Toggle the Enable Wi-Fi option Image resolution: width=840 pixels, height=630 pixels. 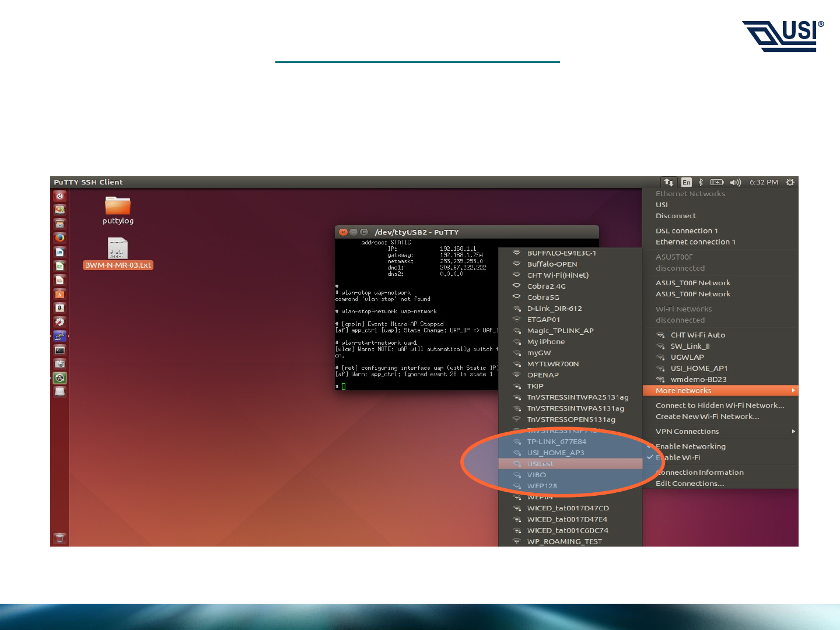(720, 458)
